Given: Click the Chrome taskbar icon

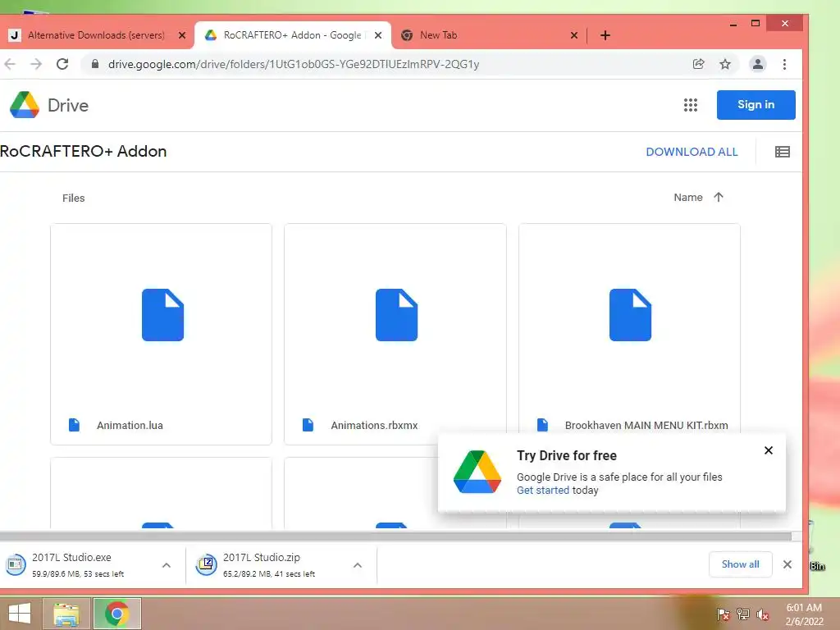Looking at the screenshot, I should click(x=117, y=614).
